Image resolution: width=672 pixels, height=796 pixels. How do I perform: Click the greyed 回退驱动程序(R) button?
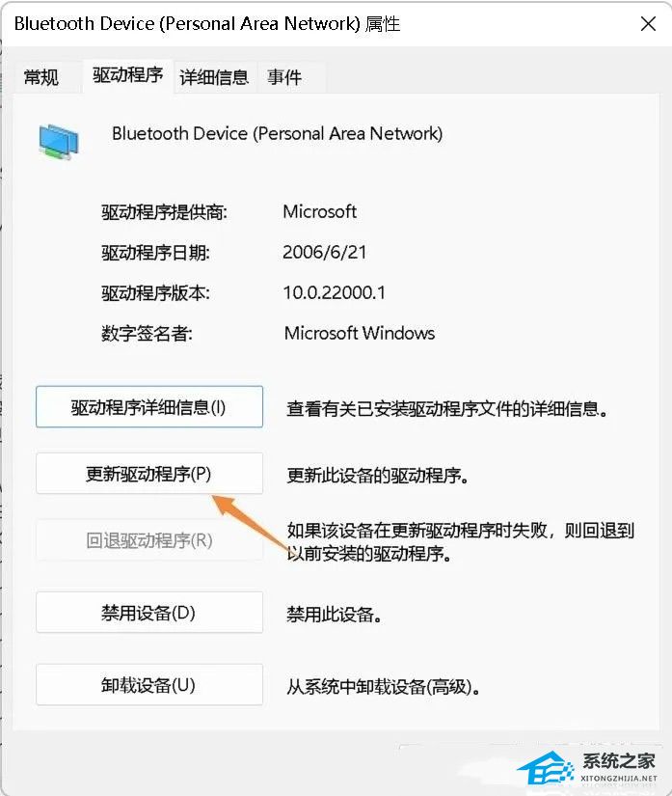point(149,540)
